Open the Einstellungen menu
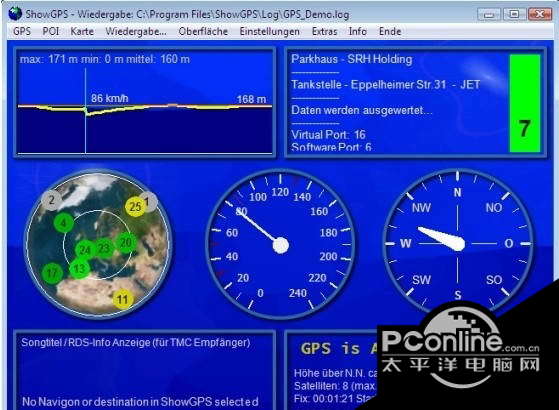559x410 pixels. 270,31
